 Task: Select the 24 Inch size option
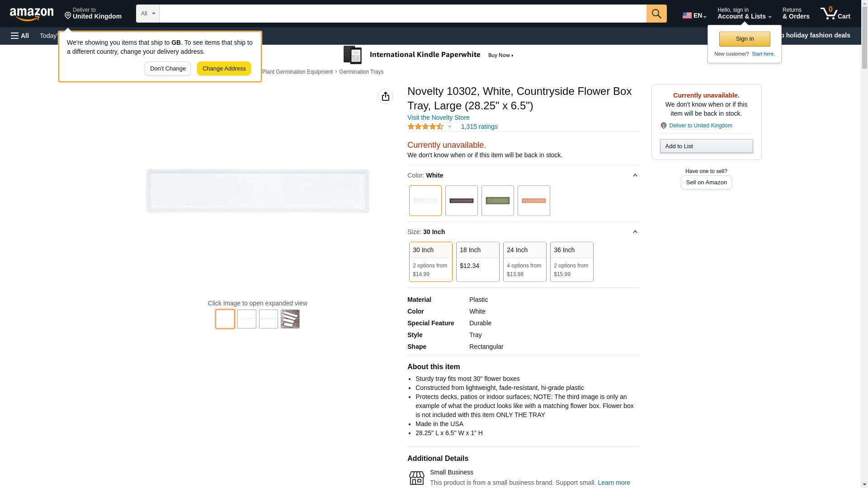(x=524, y=262)
